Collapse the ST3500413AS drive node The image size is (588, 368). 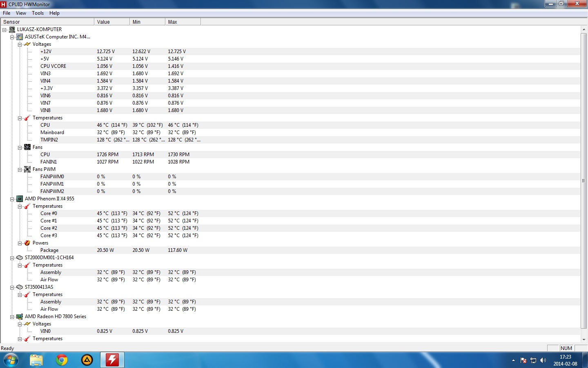[12, 287]
